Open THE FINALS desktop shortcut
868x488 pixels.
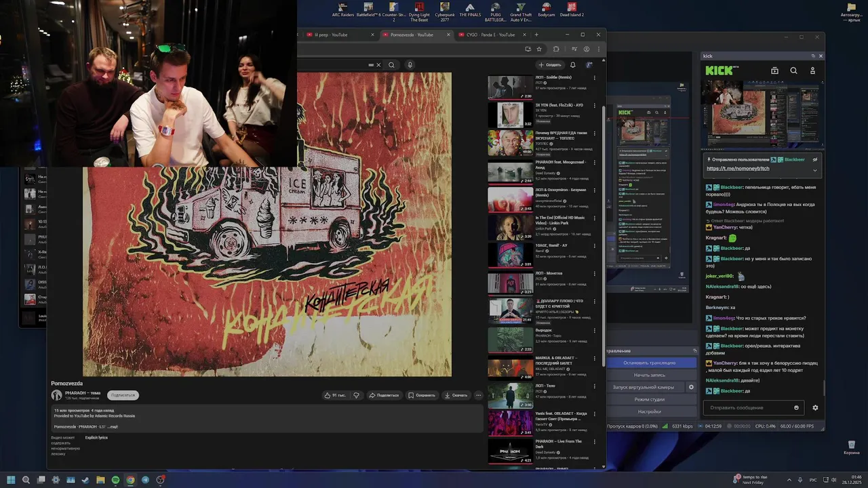pyautogui.click(x=470, y=10)
